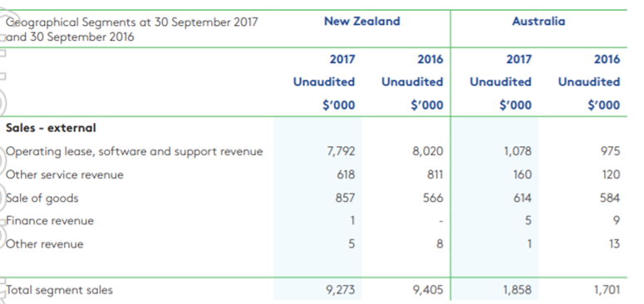
Task: Click the Sale of goods row label
Action: coord(42,199)
